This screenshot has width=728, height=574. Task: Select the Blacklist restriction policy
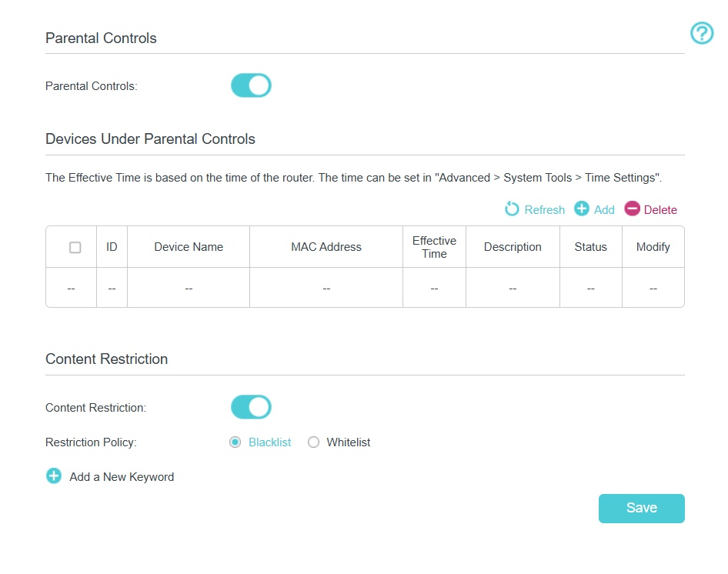click(x=235, y=442)
